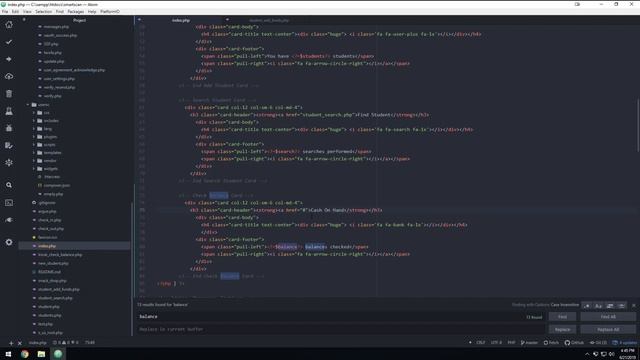Viewport: 640px width, 360px height.
Task: Click the UTF-8 encoding selector in status bar
Action: coord(496,342)
